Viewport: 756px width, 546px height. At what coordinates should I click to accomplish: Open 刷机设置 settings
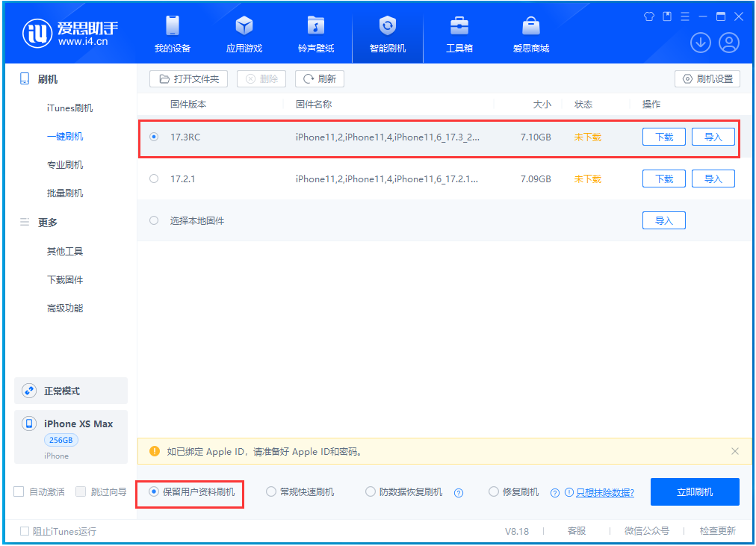click(707, 78)
